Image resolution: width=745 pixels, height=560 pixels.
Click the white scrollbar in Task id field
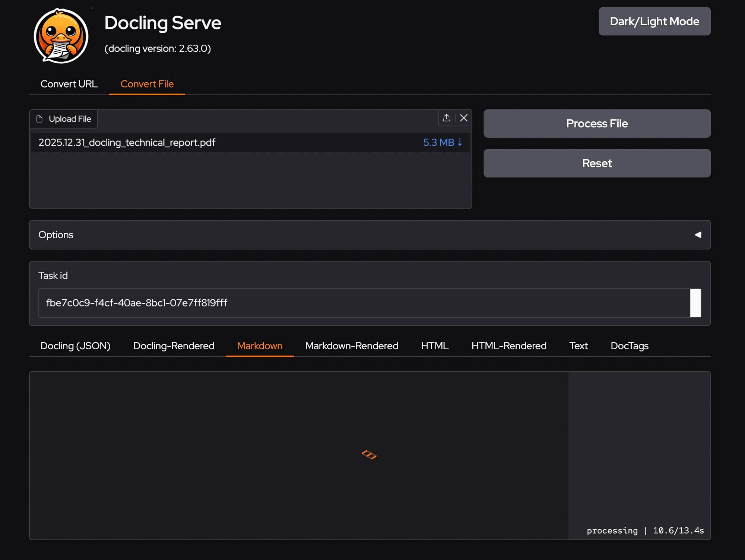tap(695, 303)
